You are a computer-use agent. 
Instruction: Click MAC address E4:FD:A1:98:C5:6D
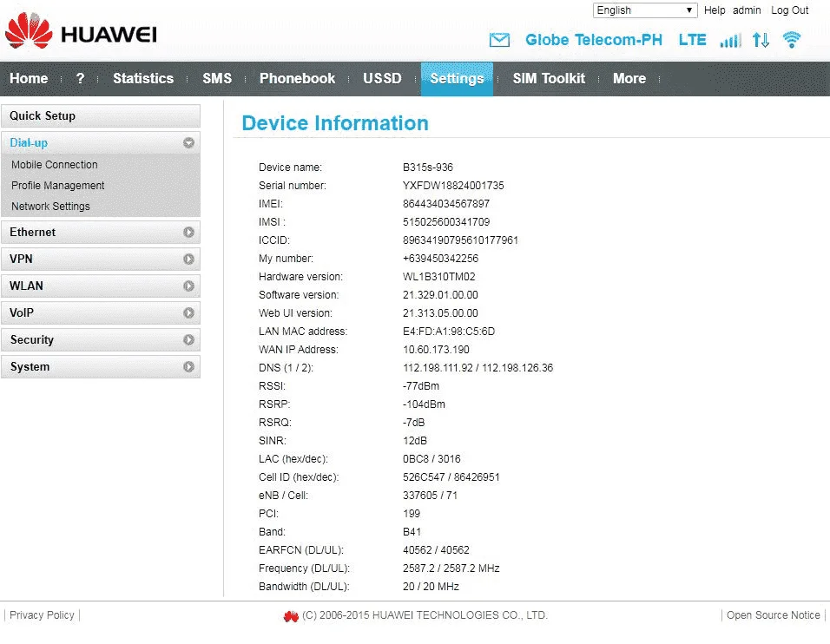pyautogui.click(x=449, y=332)
